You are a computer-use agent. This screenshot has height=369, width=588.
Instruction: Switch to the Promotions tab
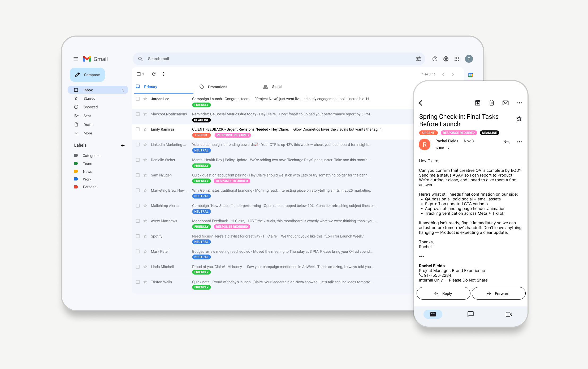tap(217, 87)
